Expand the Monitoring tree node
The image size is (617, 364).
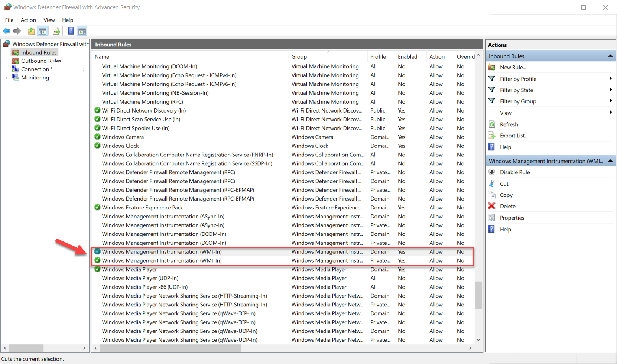click(6, 77)
